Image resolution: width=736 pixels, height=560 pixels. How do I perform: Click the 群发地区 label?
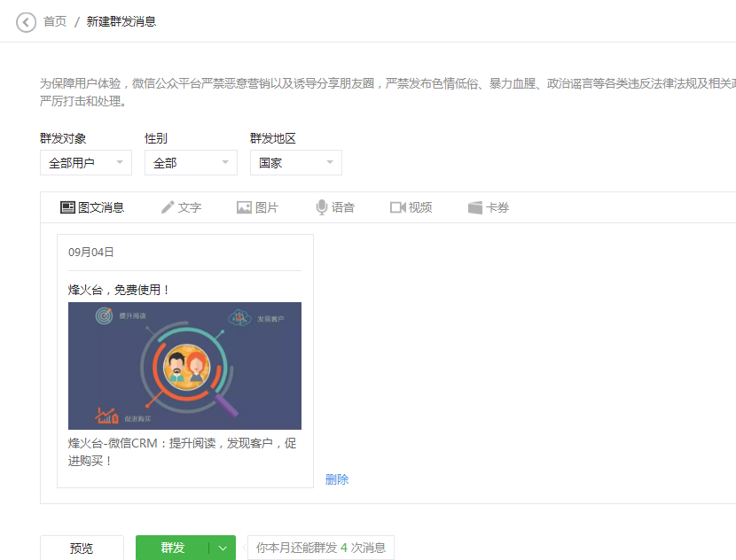pyautogui.click(x=273, y=138)
